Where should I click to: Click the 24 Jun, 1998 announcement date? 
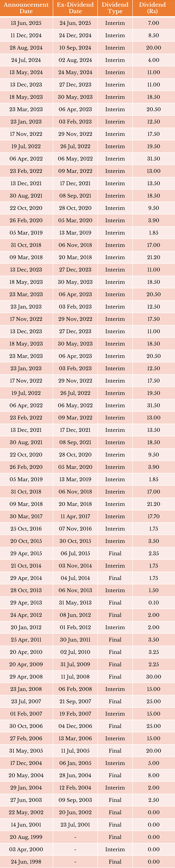pos(26,862)
